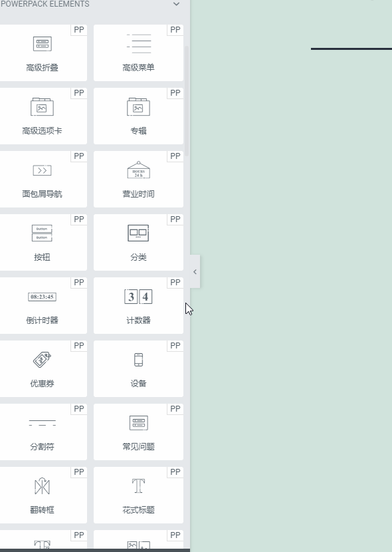Viewport: 392px width, 552px height.
Task: Select the 面包屑导航 breadcrumbs widget
Action: click(42, 179)
